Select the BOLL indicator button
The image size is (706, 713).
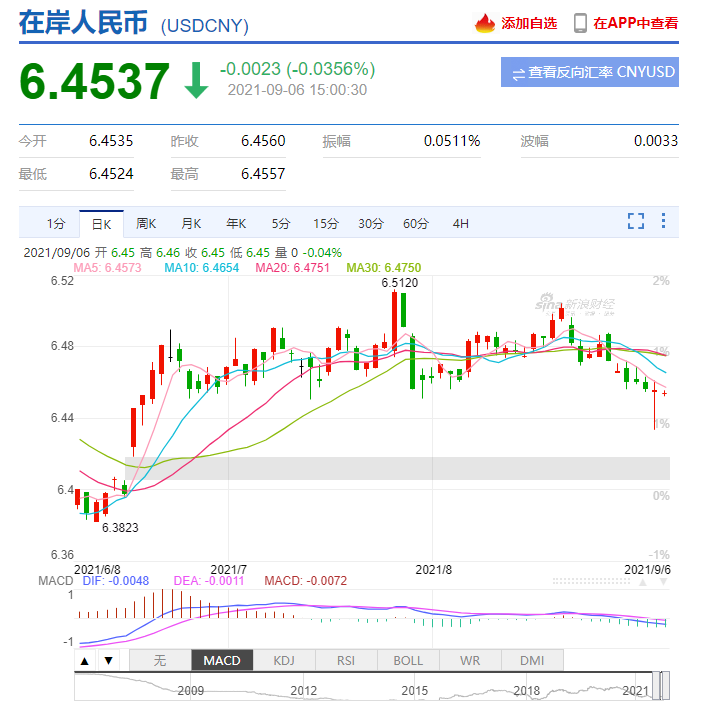[x=408, y=660]
